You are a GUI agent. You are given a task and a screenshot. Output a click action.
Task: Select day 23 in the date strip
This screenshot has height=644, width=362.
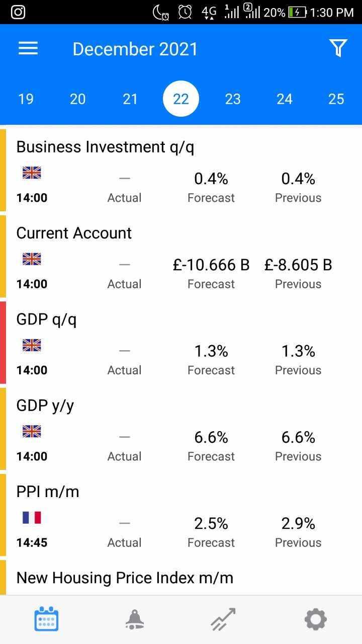pos(233,99)
